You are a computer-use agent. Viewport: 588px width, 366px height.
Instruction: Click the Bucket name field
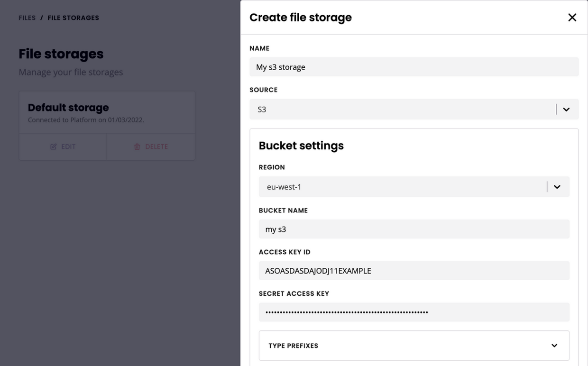coord(414,229)
